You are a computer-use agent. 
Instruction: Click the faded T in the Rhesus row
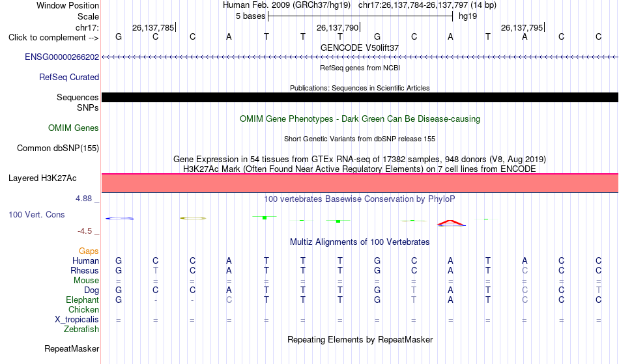[156, 270]
